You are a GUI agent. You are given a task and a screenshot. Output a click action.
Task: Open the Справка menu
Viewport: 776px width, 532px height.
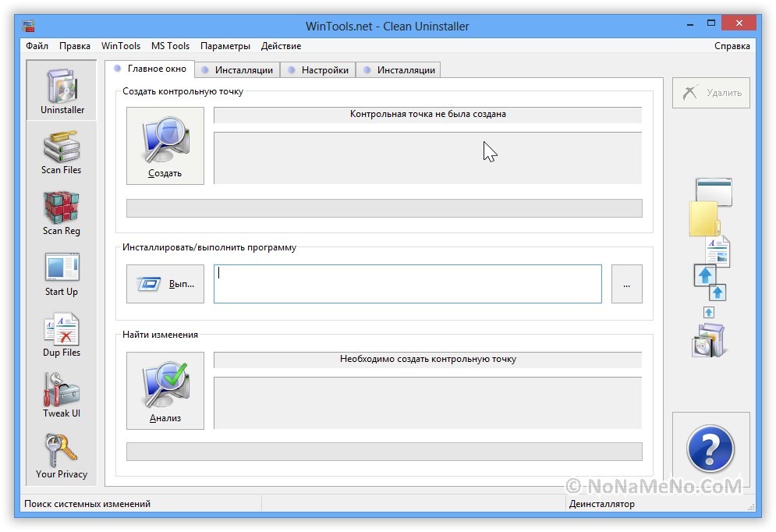tap(732, 46)
